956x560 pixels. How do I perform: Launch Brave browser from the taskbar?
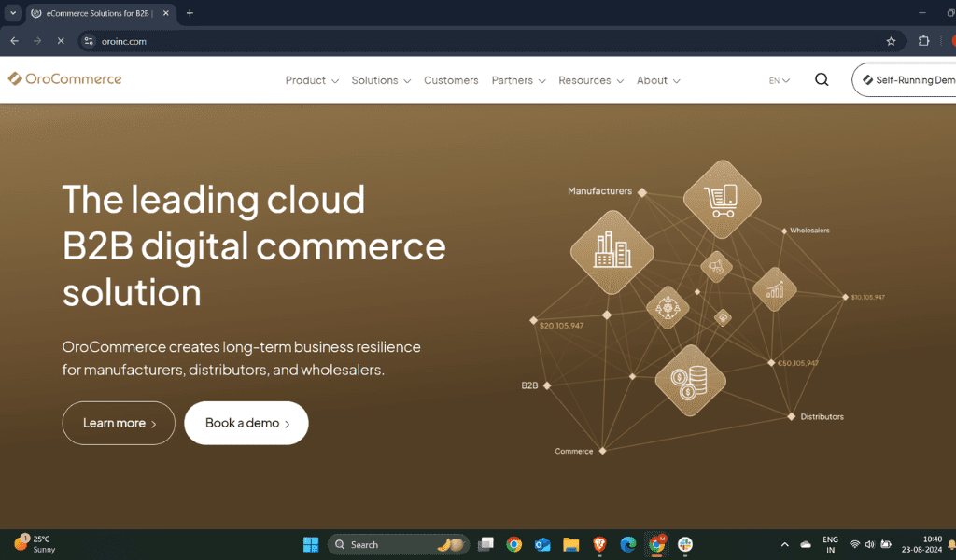pos(599,544)
